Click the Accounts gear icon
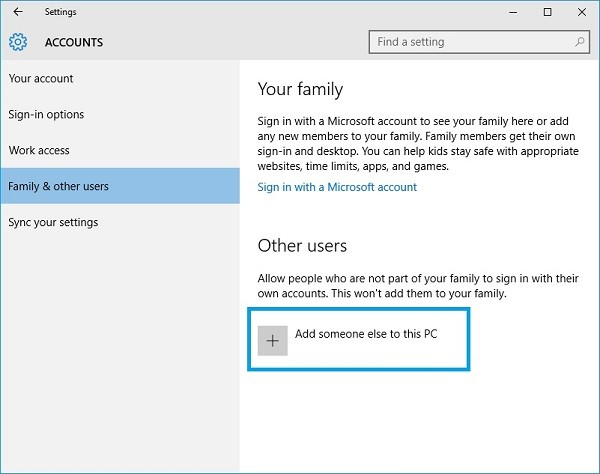Image resolution: width=600 pixels, height=474 pixels. pyautogui.click(x=18, y=43)
